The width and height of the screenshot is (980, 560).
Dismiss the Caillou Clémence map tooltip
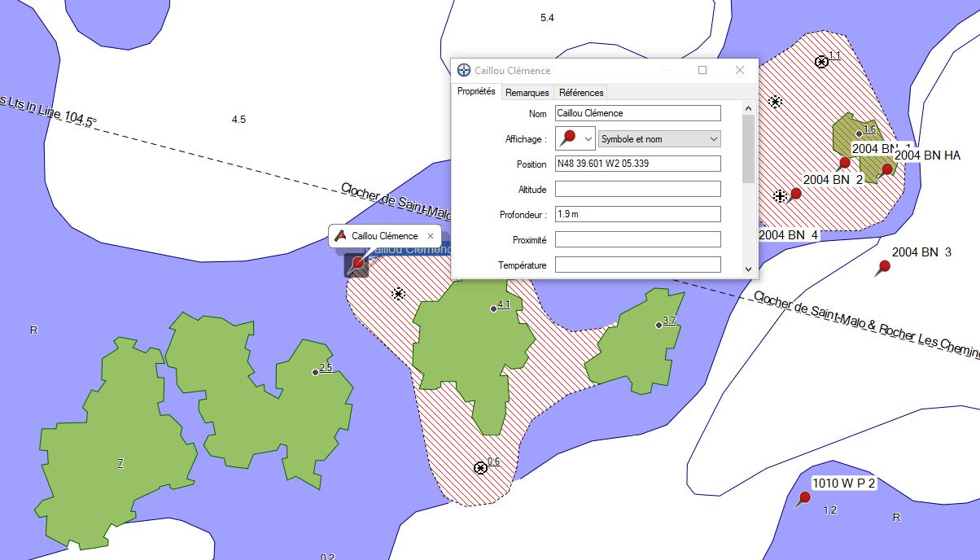431,236
